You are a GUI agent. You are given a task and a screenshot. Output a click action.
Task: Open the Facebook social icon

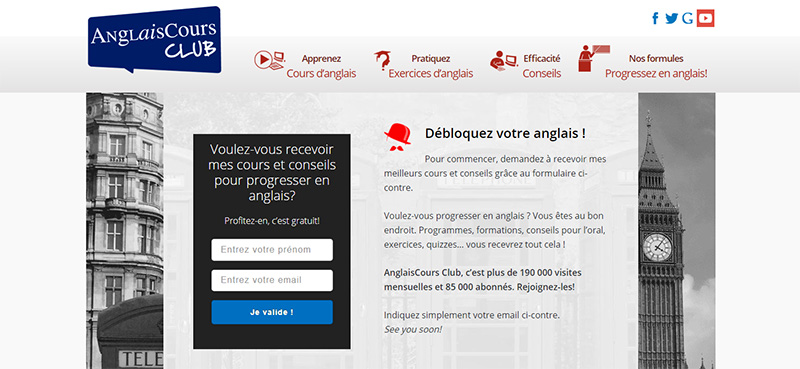[655, 18]
